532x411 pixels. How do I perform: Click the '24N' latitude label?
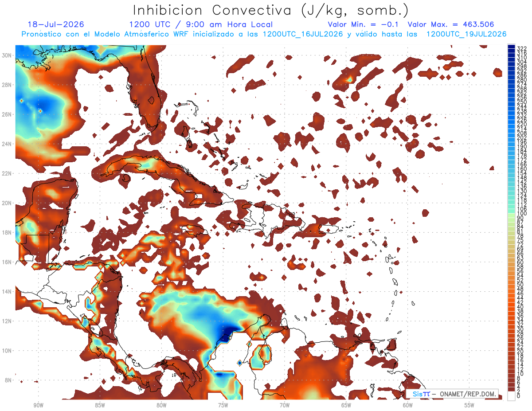point(7,144)
